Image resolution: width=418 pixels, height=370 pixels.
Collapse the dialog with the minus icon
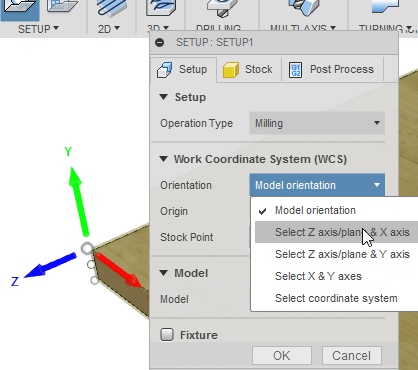pos(160,42)
